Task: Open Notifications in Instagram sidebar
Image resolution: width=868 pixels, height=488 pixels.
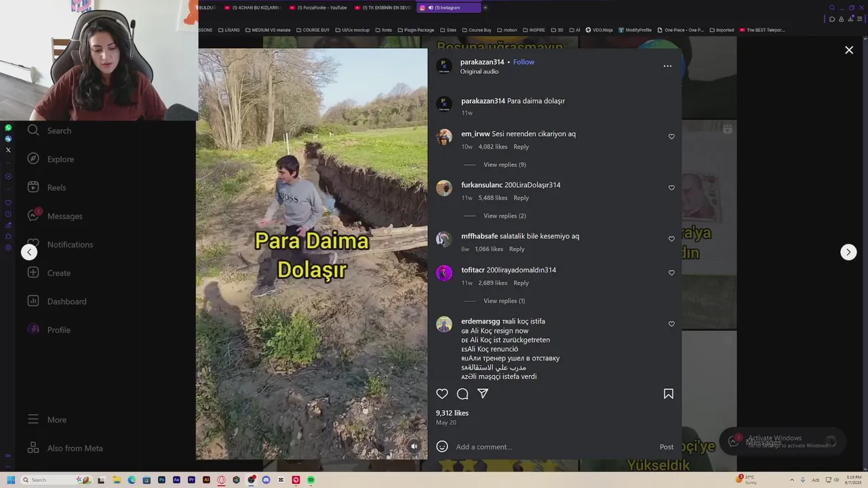Action: pyautogui.click(x=60, y=245)
